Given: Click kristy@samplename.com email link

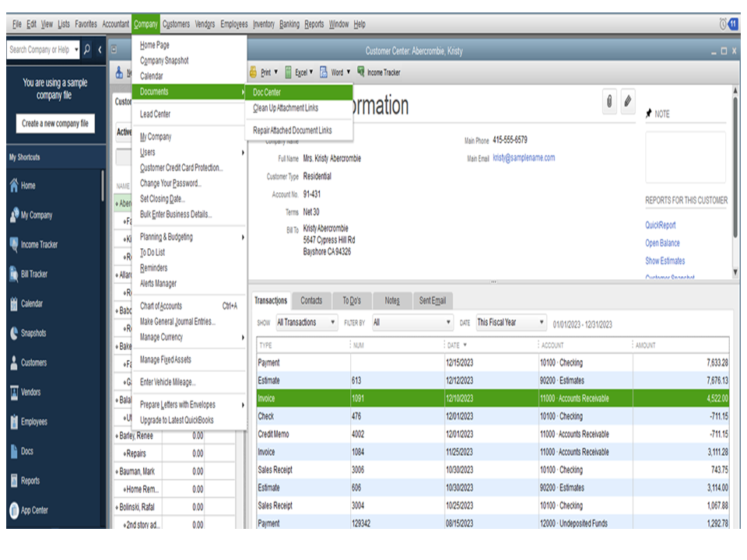Looking at the screenshot, I should (524, 158).
